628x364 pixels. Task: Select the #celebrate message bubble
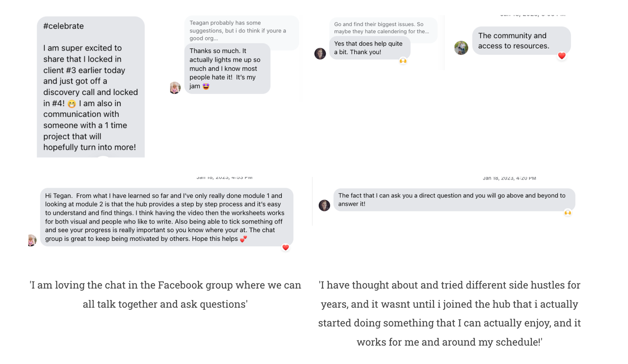(x=91, y=87)
